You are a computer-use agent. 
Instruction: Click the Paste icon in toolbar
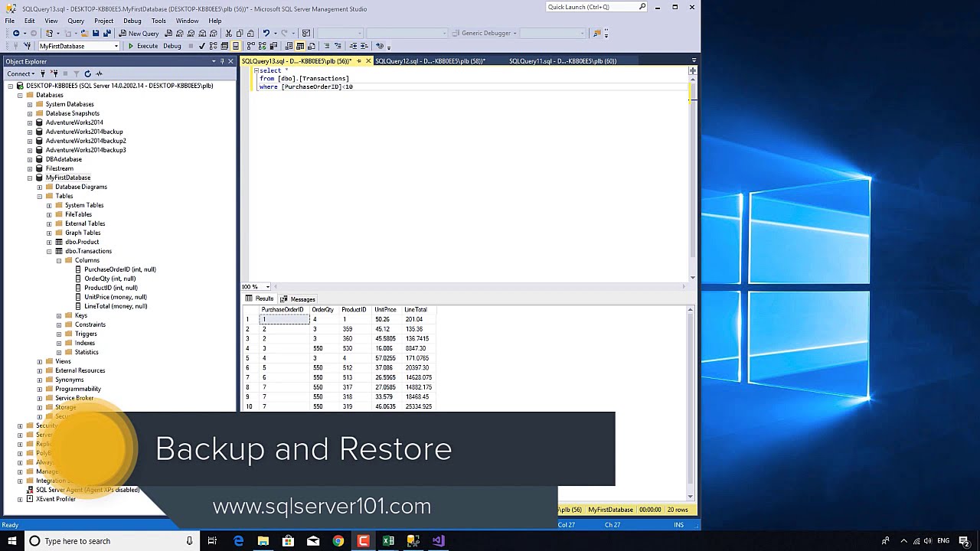(x=250, y=33)
